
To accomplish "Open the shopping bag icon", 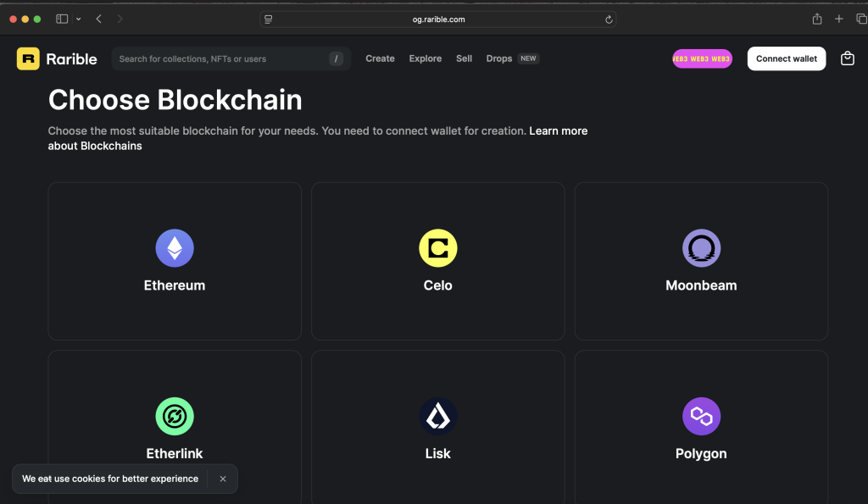I will click(847, 58).
